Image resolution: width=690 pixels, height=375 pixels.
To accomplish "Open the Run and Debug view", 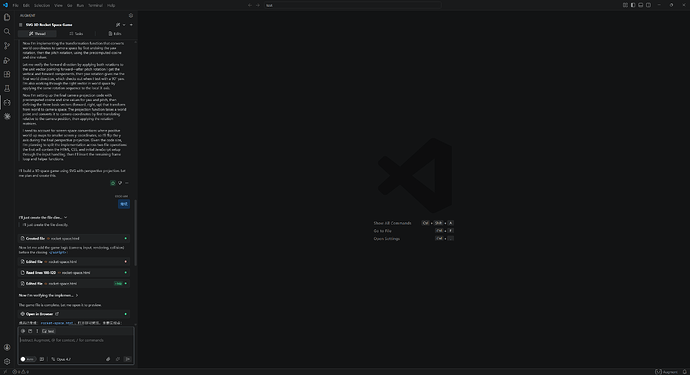I will point(7,60).
